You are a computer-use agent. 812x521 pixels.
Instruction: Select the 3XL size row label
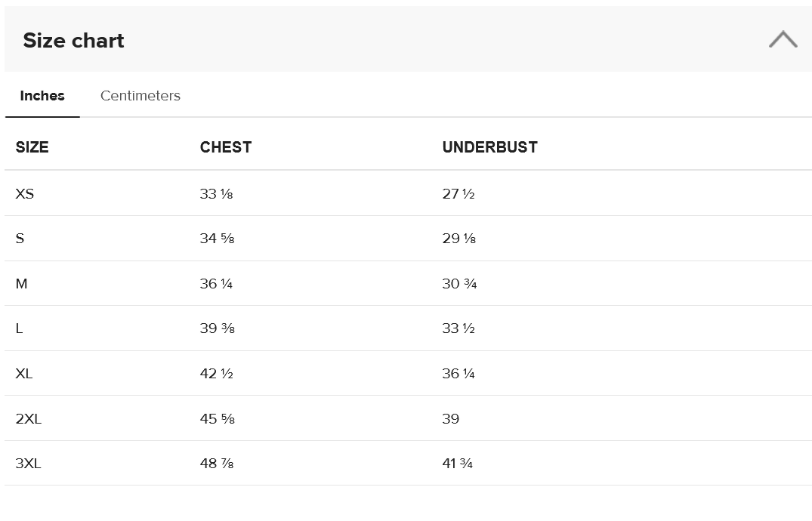pyautogui.click(x=29, y=464)
